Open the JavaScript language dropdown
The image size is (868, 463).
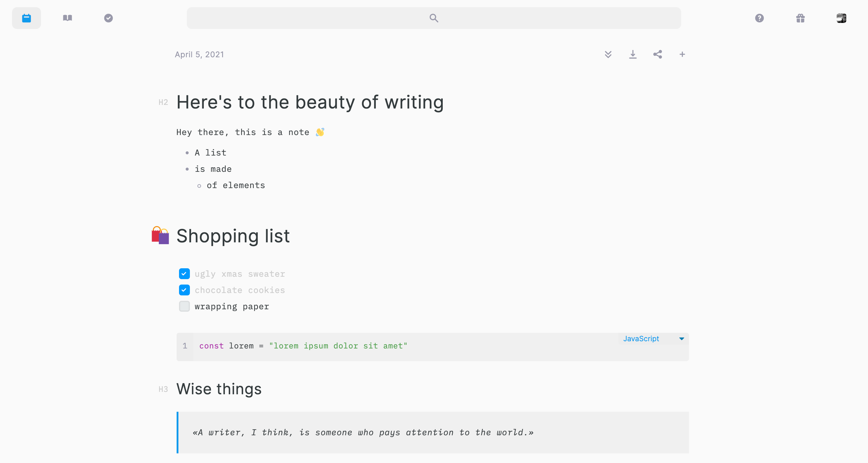pyautogui.click(x=653, y=339)
